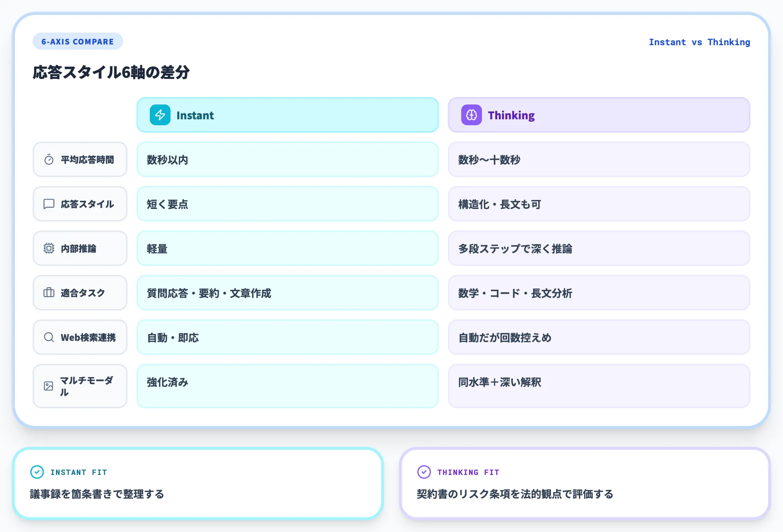
Task: Click the INSTANT FIT card label
Action: [x=79, y=472]
